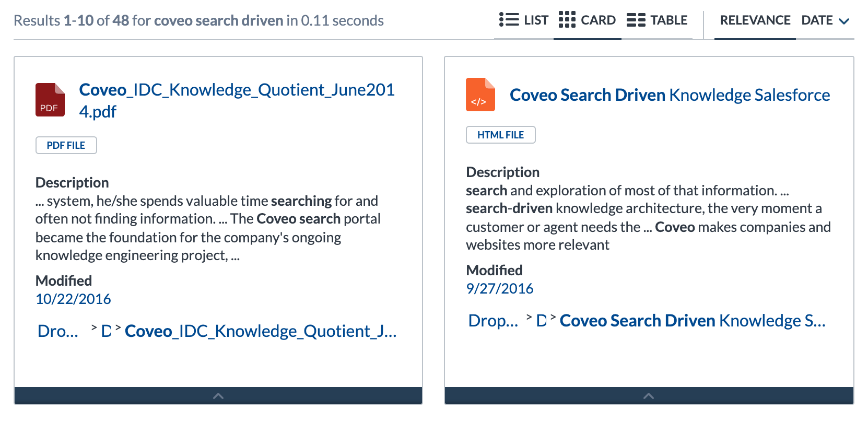Expand HTML card bottom chevron bar
Viewport: 868px width, 421px height.
(649, 396)
